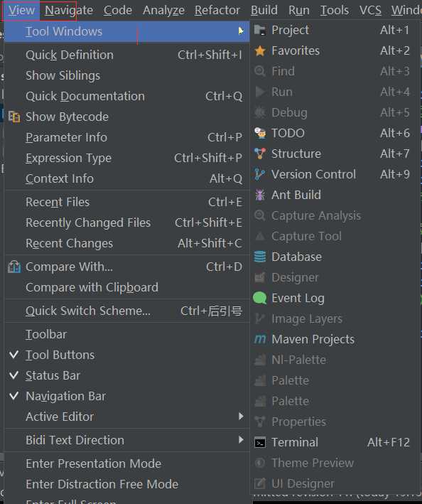
Task: Open the Navigate menu in menu bar
Action: [x=69, y=10]
